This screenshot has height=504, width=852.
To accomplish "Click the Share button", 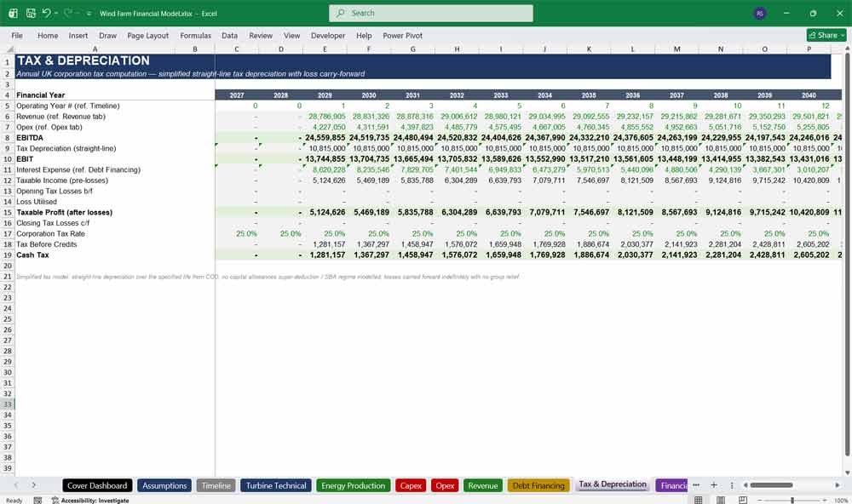I will point(826,35).
